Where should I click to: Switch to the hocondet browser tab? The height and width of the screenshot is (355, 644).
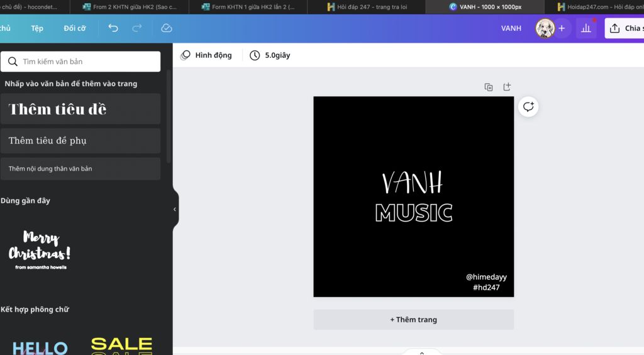pyautogui.click(x=35, y=7)
